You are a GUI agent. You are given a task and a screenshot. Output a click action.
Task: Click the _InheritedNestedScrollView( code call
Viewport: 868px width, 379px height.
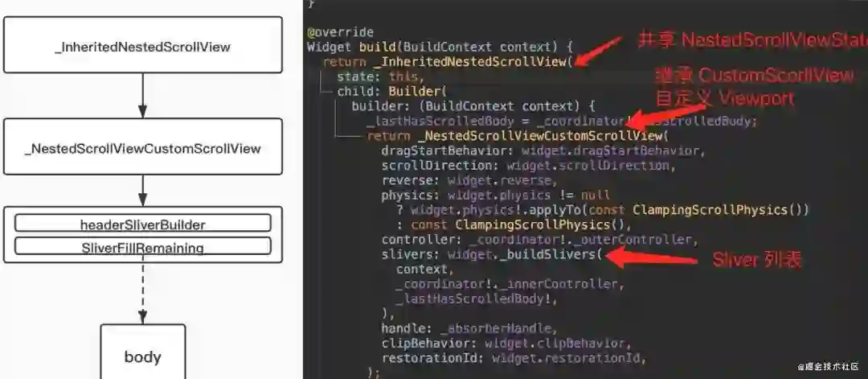[477, 61]
